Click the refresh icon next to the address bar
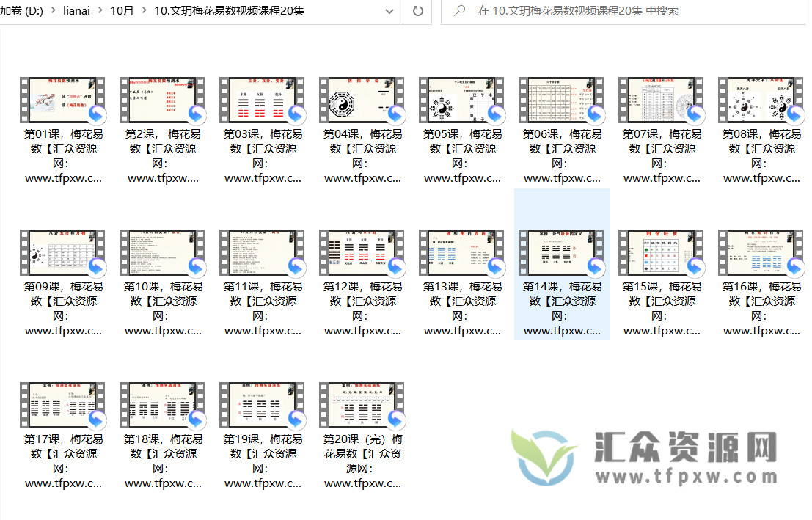Screen dimensions: 812x520 (417, 11)
